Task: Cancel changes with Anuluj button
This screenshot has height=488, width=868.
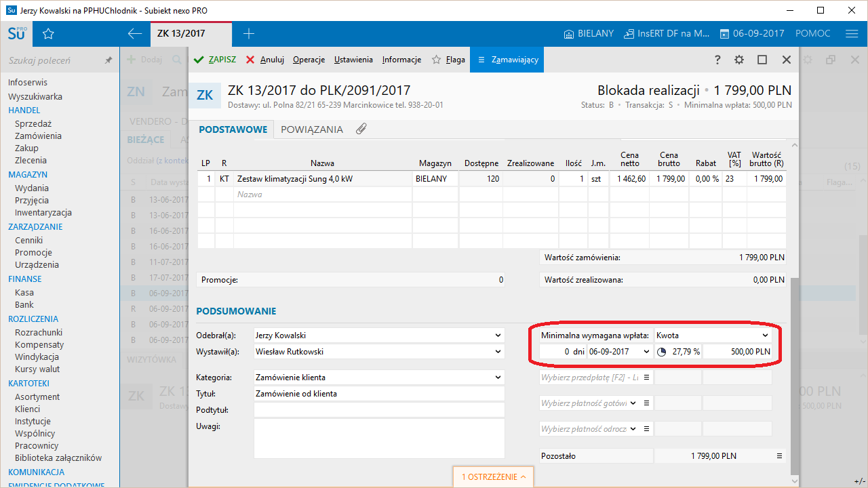Action: 264,60
